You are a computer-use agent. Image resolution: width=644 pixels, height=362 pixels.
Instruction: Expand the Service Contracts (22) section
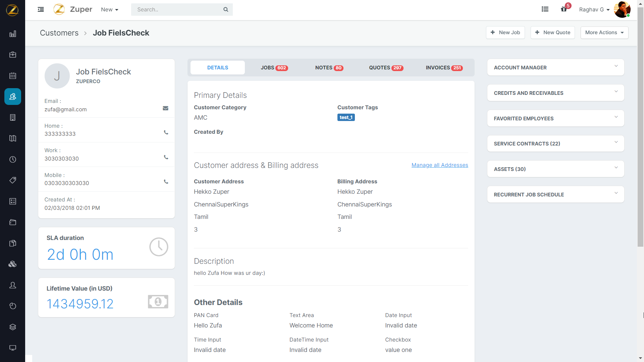coord(555,143)
